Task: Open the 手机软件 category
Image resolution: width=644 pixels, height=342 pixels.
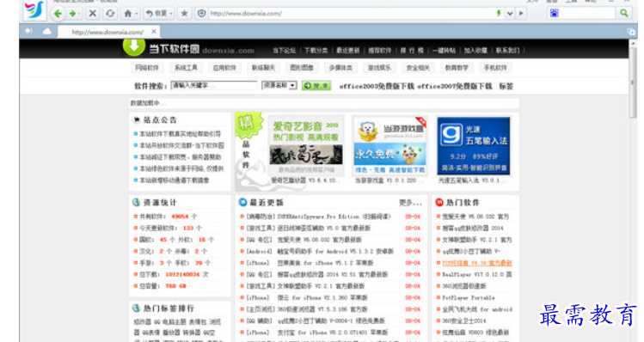Action: point(495,68)
